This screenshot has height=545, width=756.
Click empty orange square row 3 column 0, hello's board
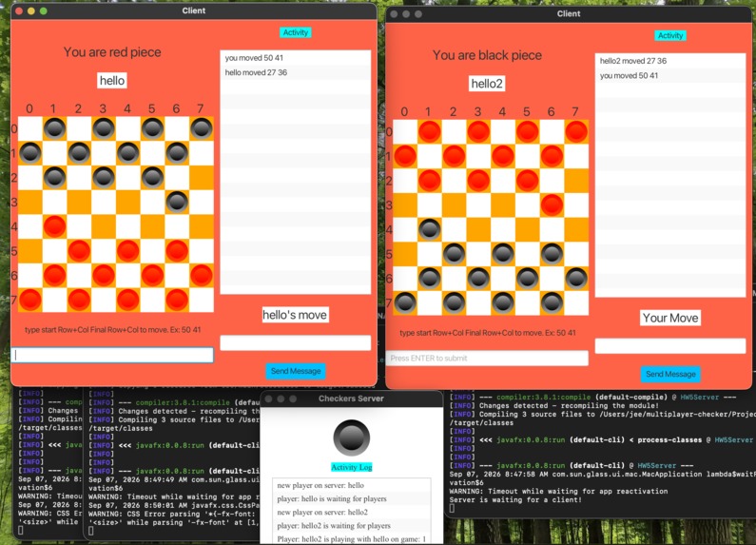click(29, 202)
